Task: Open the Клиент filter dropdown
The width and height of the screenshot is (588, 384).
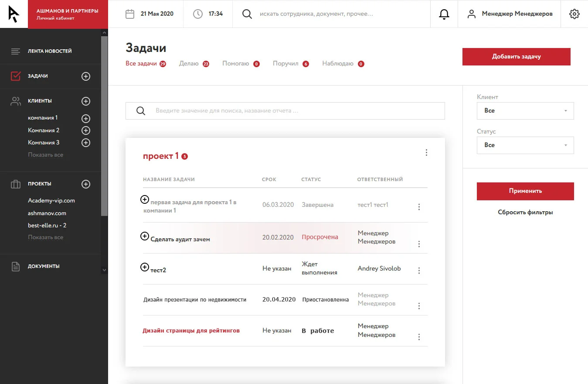Action: [525, 110]
